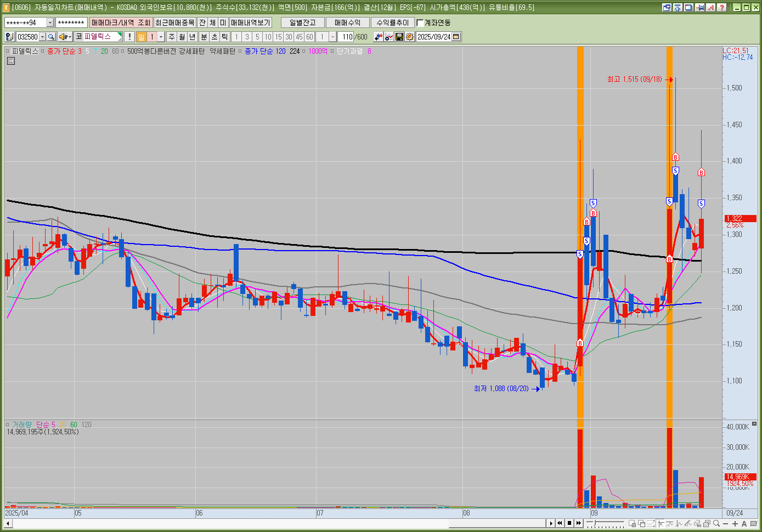Screen dimensions: 762x532
Task: Click the exclamation mark button
Action: coord(129,37)
